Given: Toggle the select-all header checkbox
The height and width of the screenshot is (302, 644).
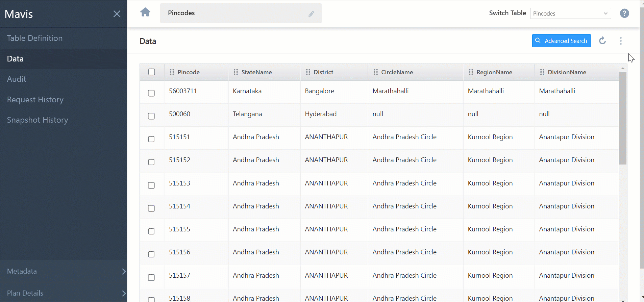Looking at the screenshot, I should tap(152, 72).
